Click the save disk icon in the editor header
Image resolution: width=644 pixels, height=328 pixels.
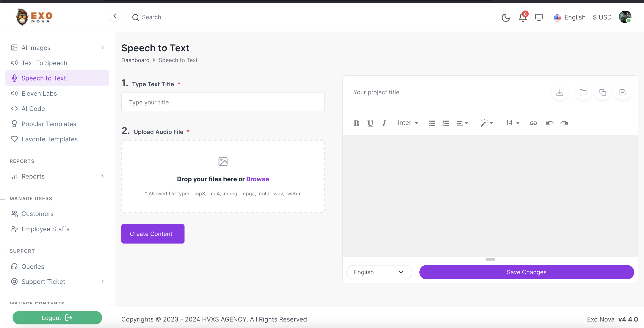coord(622,92)
